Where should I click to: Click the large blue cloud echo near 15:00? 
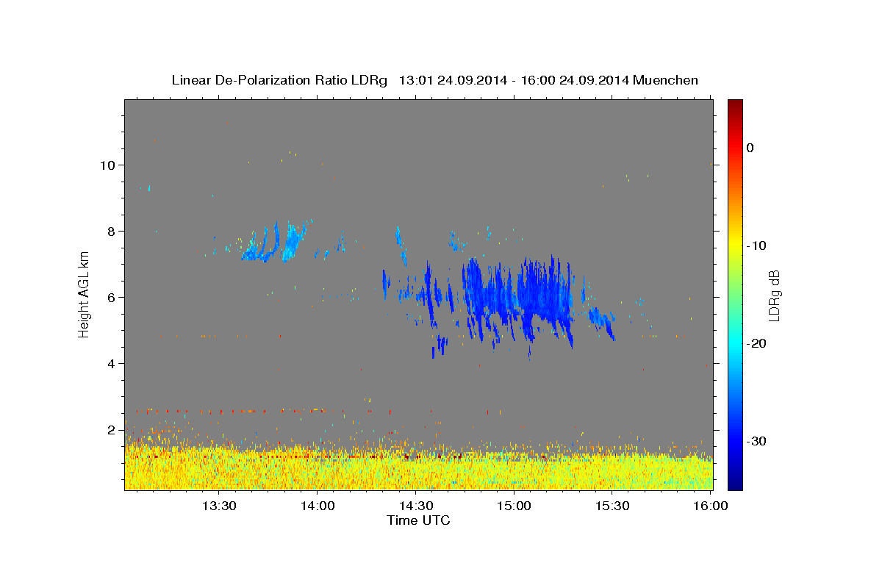coord(518,298)
